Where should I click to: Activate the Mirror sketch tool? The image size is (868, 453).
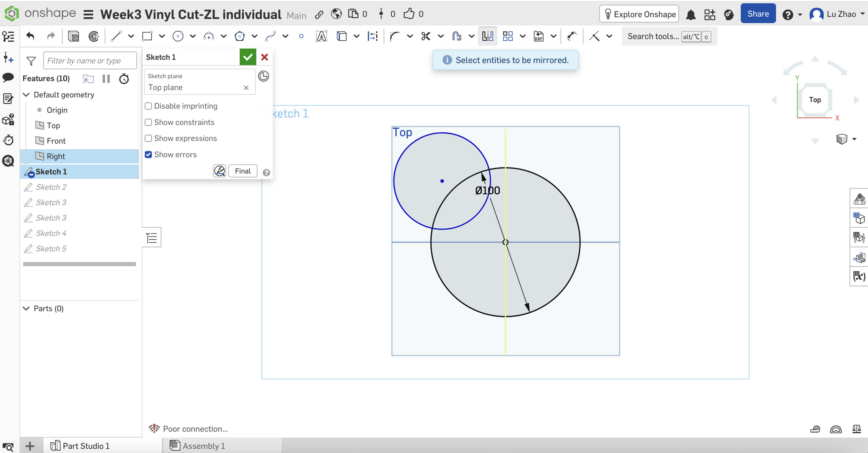click(x=487, y=36)
